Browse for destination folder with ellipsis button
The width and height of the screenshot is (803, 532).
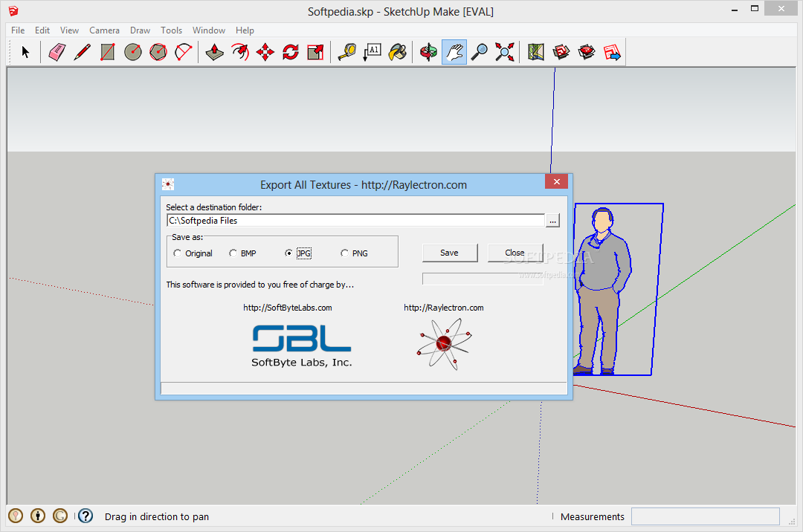point(552,221)
